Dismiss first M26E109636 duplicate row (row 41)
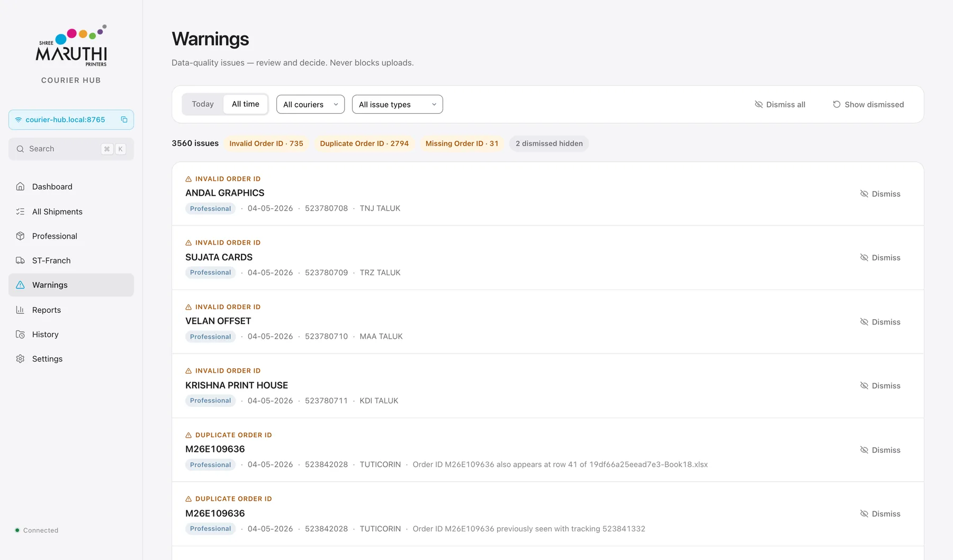This screenshot has width=953, height=560. (x=880, y=450)
